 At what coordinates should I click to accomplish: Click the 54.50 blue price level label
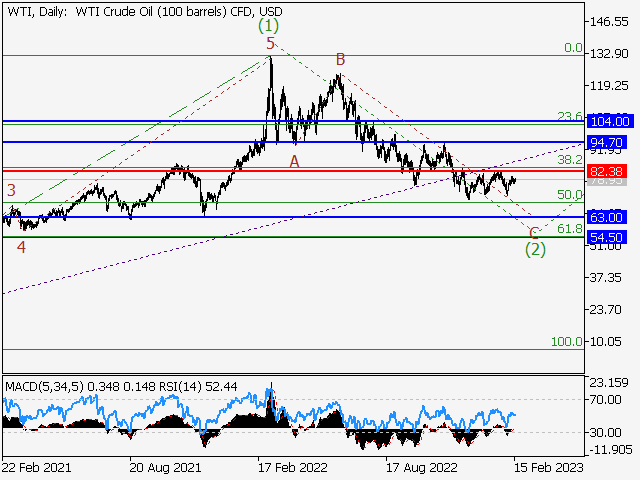click(x=607, y=237)
